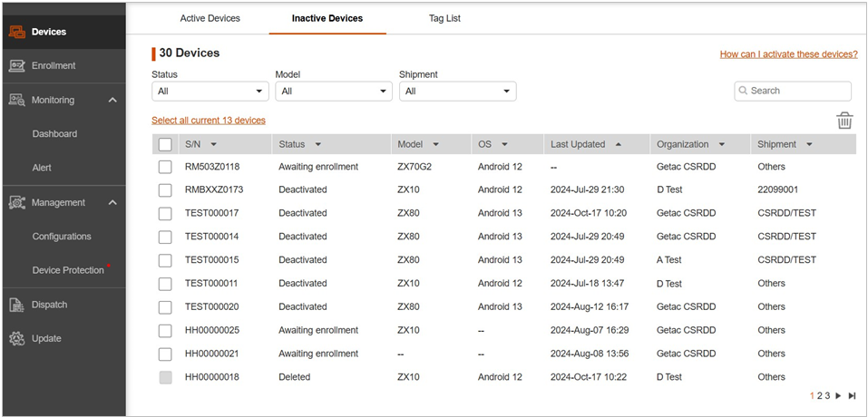Click the Devices icon in sidebar
This screenshot has width=868, height=417.
tap(16, 32)
